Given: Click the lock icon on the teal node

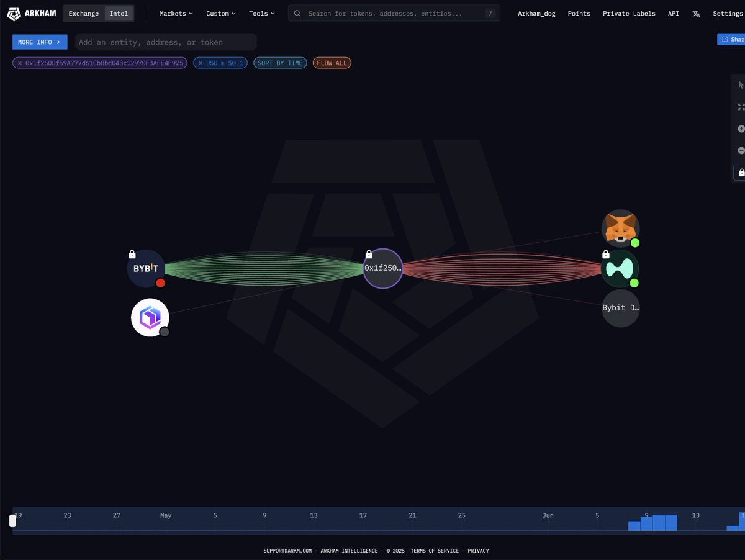Looking at the screenshot, I should click(606, 254).
